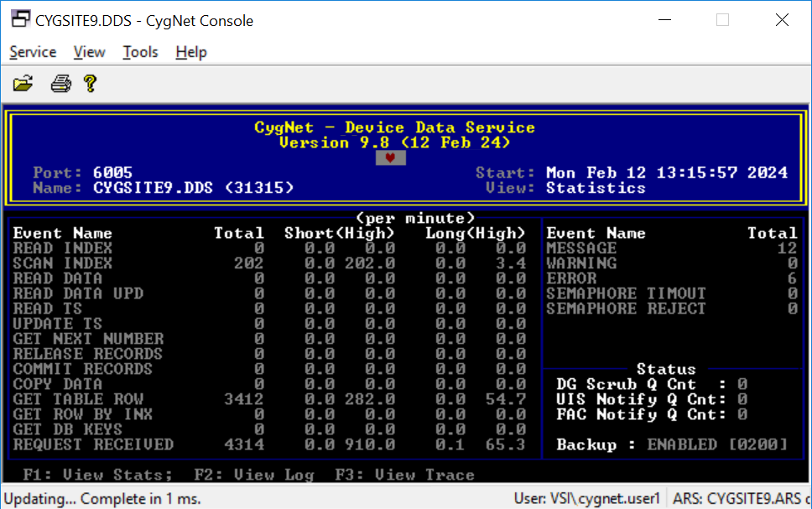Click the printer toolbar icon
Screen dimensions: 812x509
60,83
